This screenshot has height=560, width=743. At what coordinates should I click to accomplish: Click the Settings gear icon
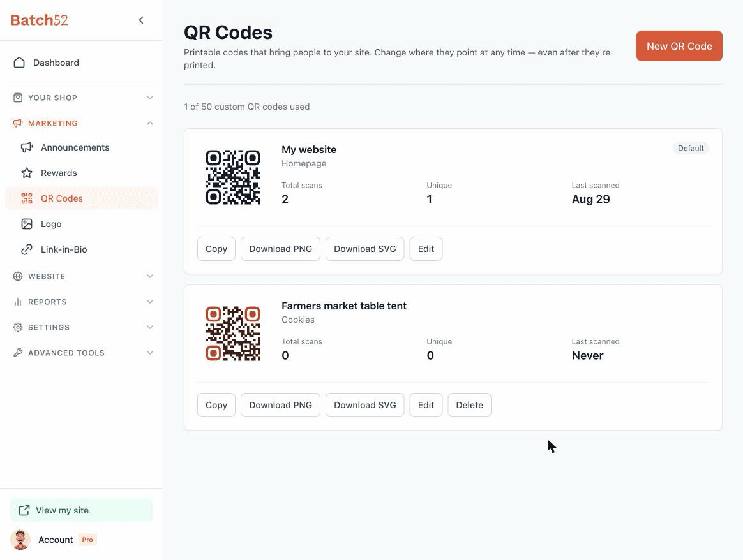[18, 327]
